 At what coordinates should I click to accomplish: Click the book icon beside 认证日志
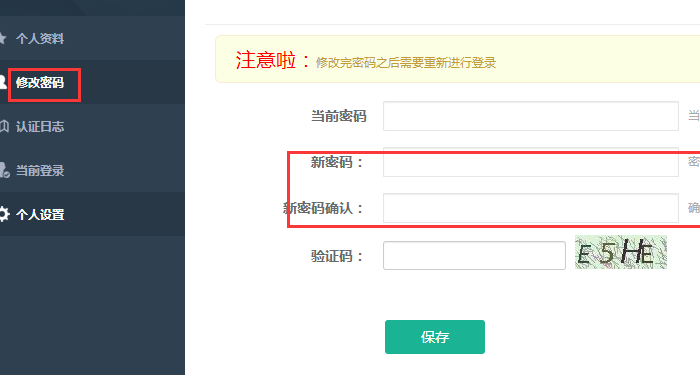[x=4, y=126]
